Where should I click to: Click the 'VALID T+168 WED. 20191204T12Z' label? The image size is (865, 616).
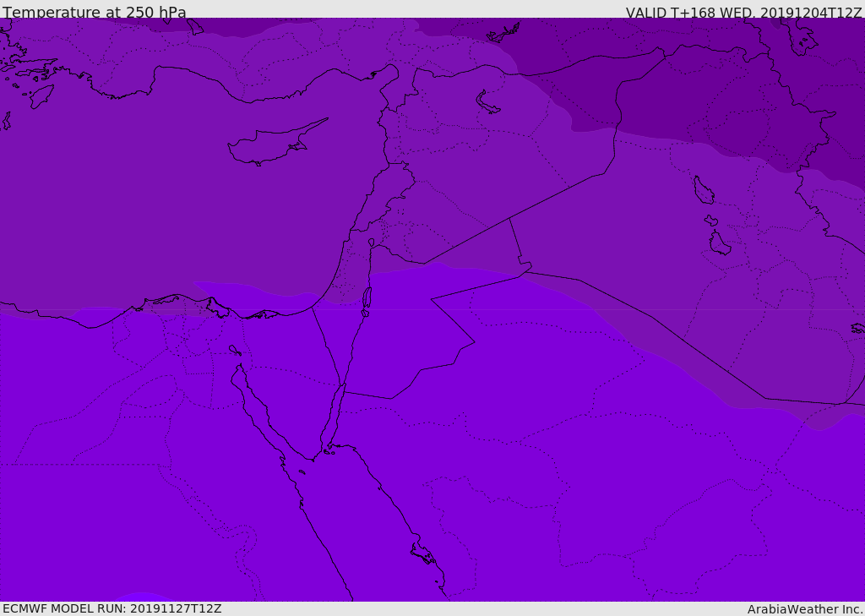pos(743,12)
